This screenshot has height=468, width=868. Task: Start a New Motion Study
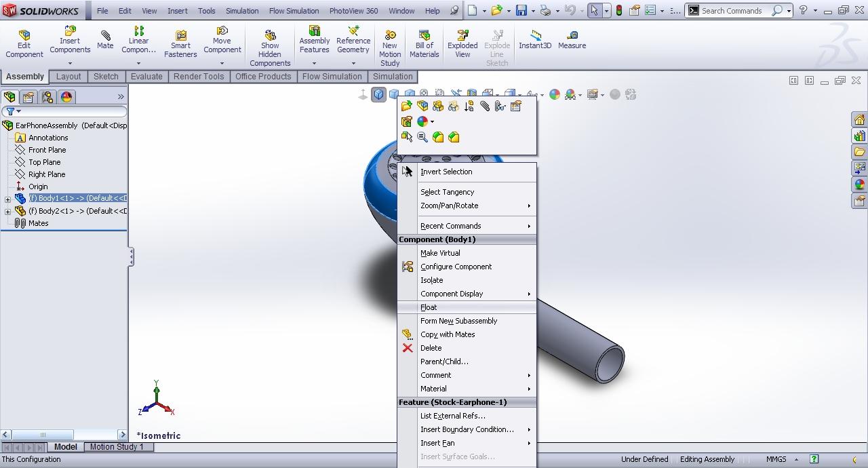390,48
